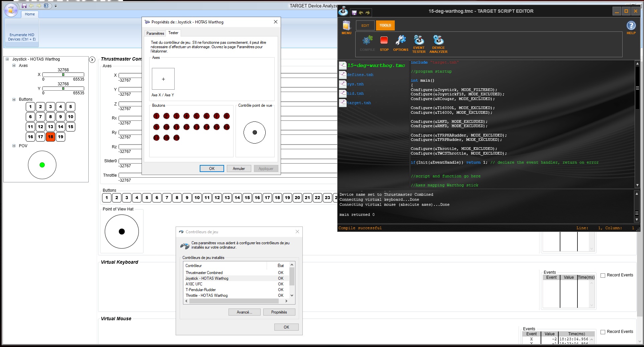
Task: Open the OPTIONS wrench icon
Action: click(x=400, y=44)
